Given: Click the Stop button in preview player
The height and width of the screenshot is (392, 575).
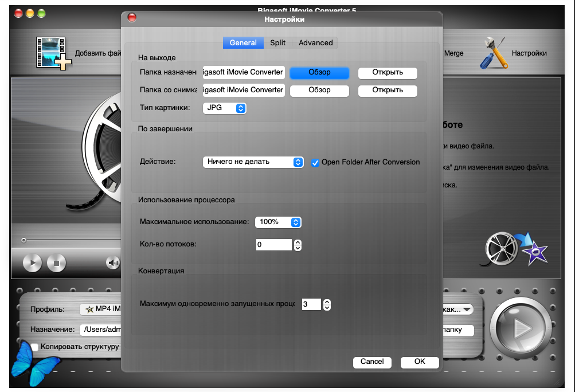Looking at the screenshot, I should tap(57, 262).
